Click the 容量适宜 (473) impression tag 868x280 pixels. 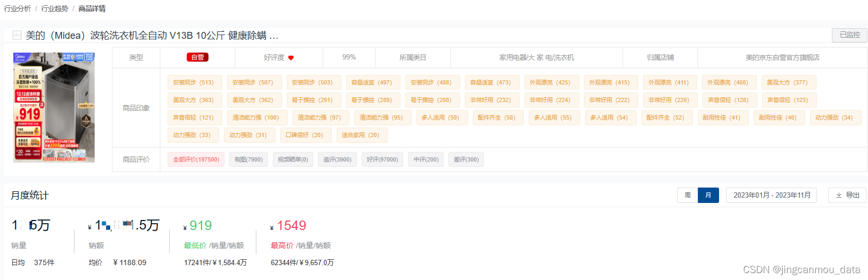491,82
